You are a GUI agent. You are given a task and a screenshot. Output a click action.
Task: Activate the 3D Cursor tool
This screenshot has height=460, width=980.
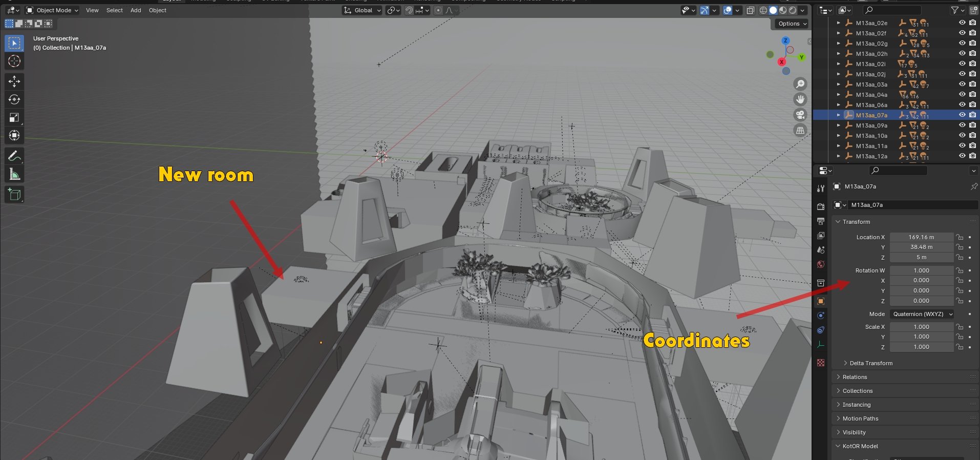[x=14, y=61]
